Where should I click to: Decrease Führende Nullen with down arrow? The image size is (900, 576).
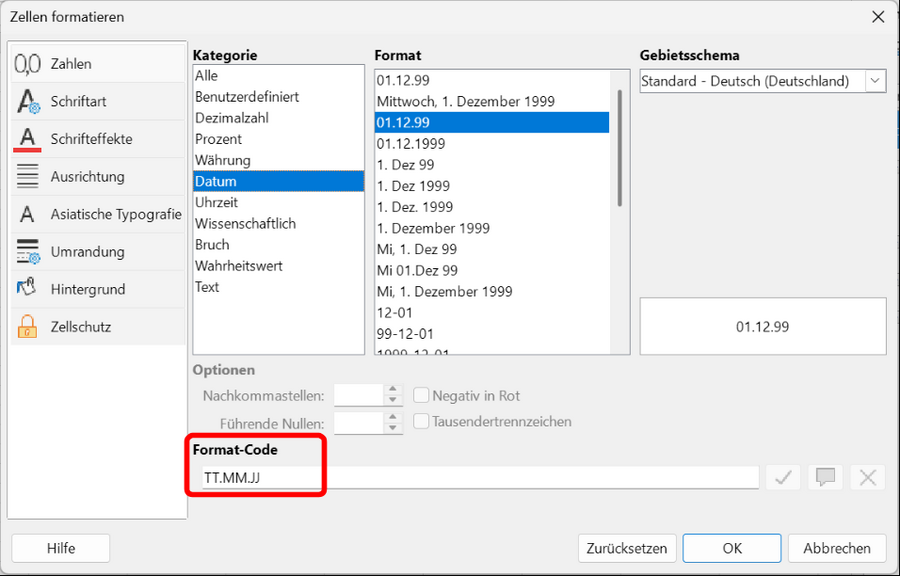coord(393,428)
